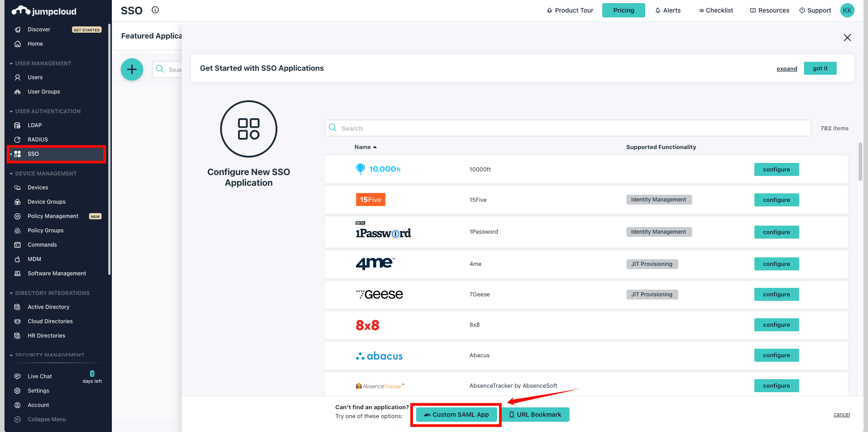The width and height of the screenshot is (868, 432).
Task: Click the sidebar vertical scrollbar
Action: click(109, 150)
